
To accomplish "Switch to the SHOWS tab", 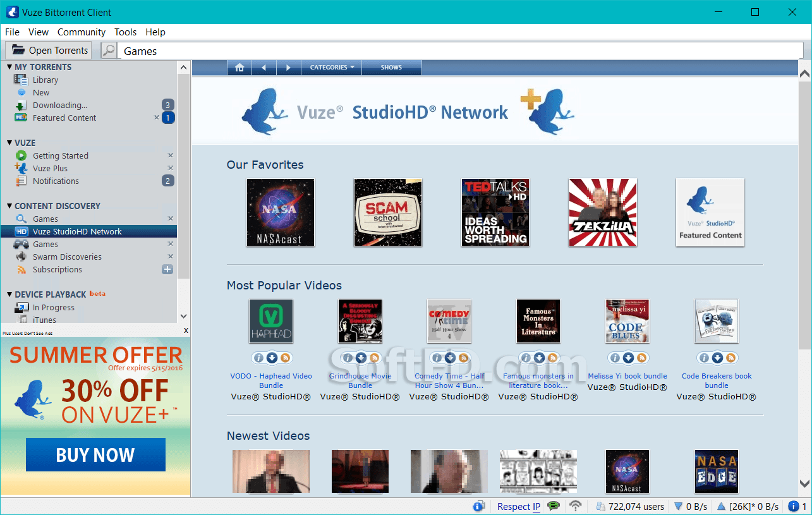I will (x=391, y=68).
